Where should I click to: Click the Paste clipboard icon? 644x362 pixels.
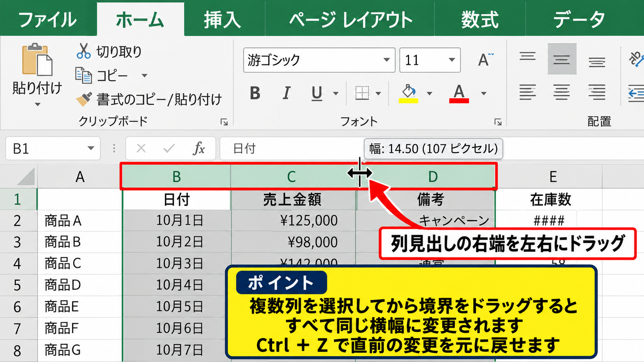click(x=37, y=60)
